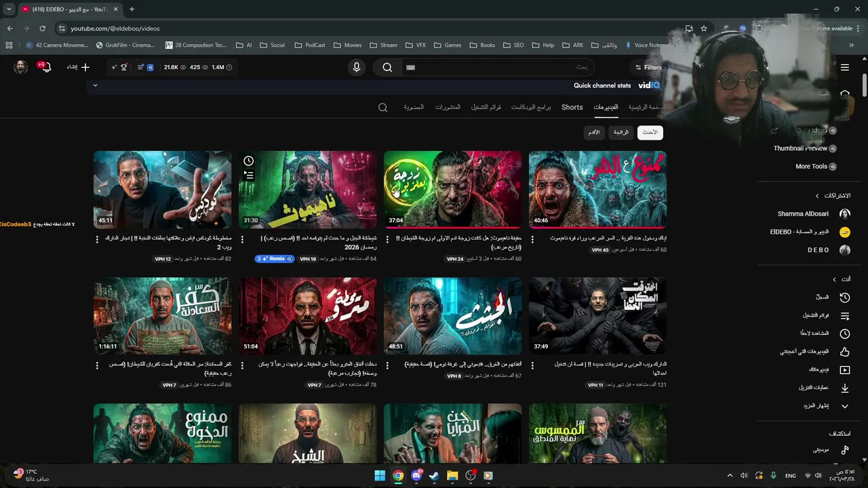
Task: Open Playlists icon in sidebar
Action: [845, 316]
